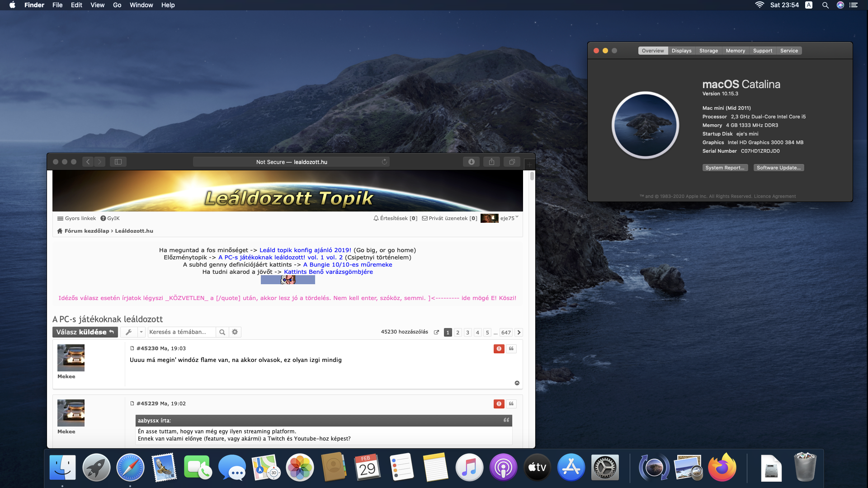Open System Preferences from the Dock
868x488 pixels.
click(605, 468)
